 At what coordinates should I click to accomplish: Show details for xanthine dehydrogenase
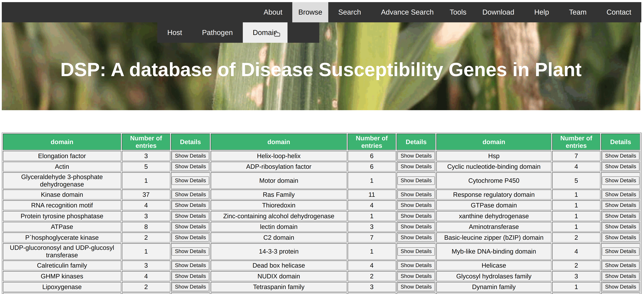pos(621,216)
